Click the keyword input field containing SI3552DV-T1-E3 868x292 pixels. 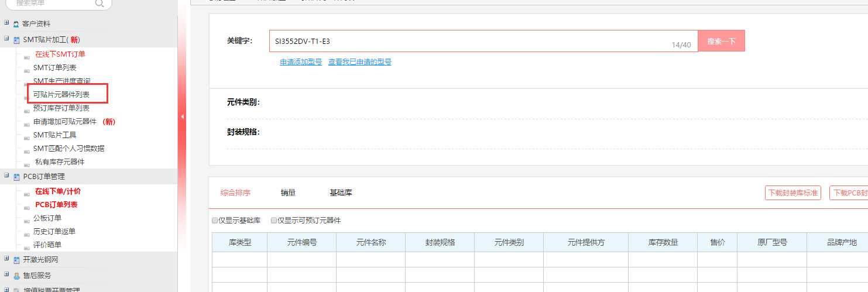click(x=468, y=42)
